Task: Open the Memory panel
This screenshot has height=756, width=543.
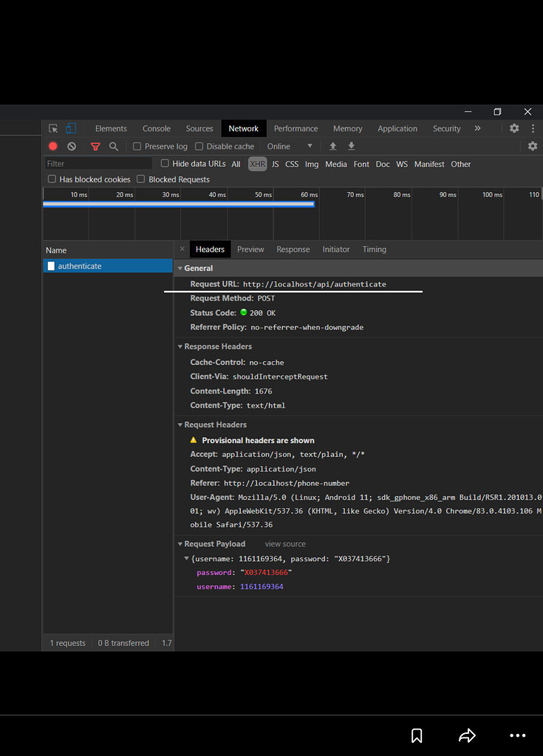Action: click(347, 128)
